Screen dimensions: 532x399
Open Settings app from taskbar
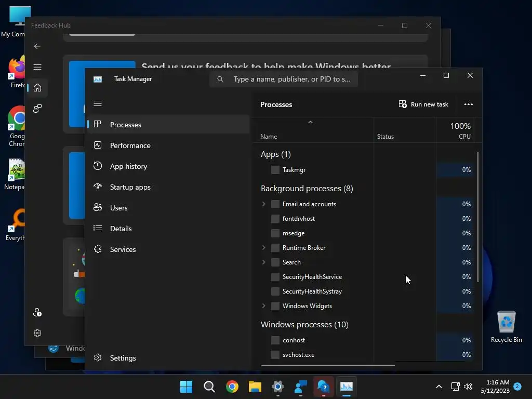[x=278, y=387]
